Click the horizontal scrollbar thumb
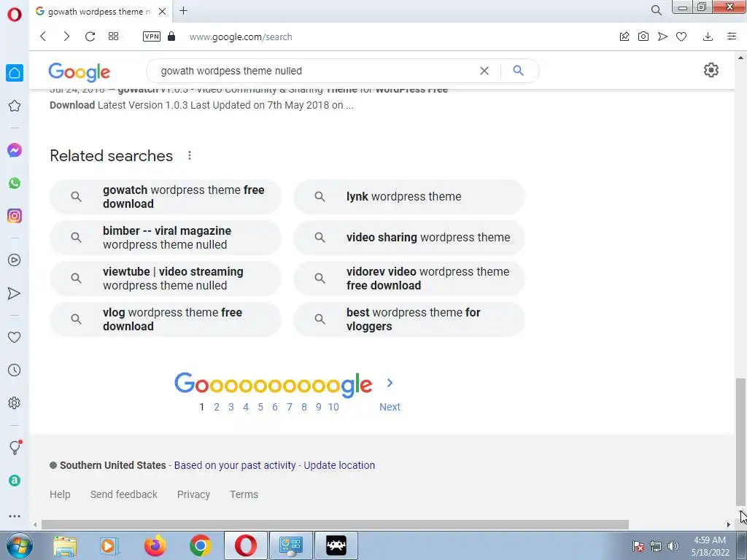747x560 pixels. point(335,524)
